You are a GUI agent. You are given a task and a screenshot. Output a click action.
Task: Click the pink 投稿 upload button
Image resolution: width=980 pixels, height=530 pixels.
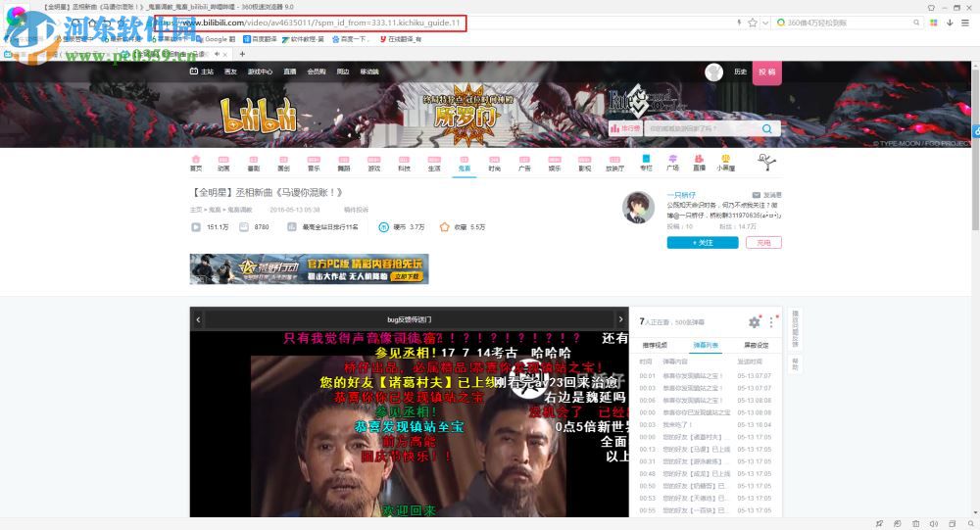coord(767,72)
